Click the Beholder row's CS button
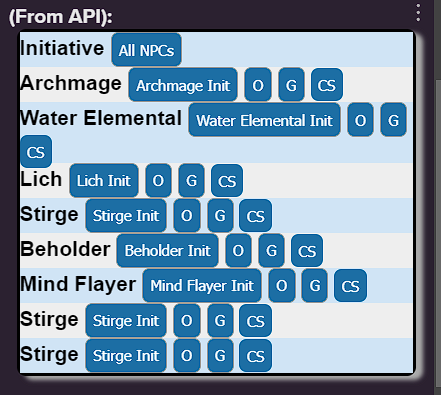The width and height of the screenshot is (441, 395). (x=307, y=250)
